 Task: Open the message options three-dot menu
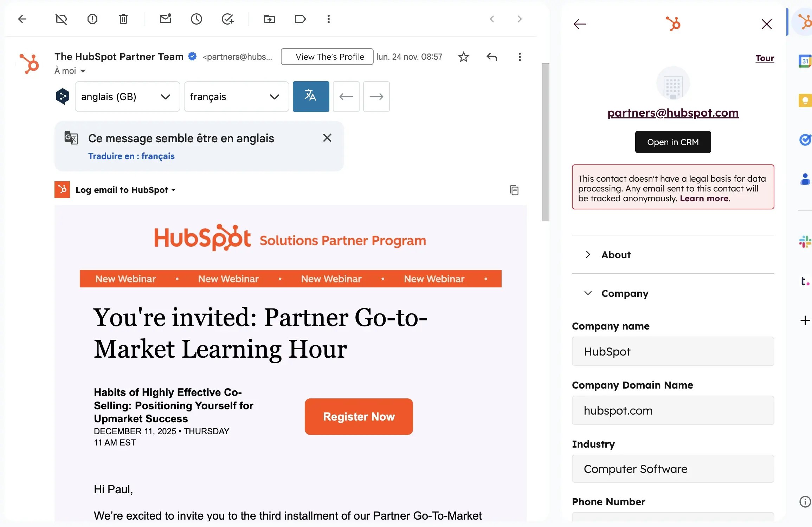point(520,57)
